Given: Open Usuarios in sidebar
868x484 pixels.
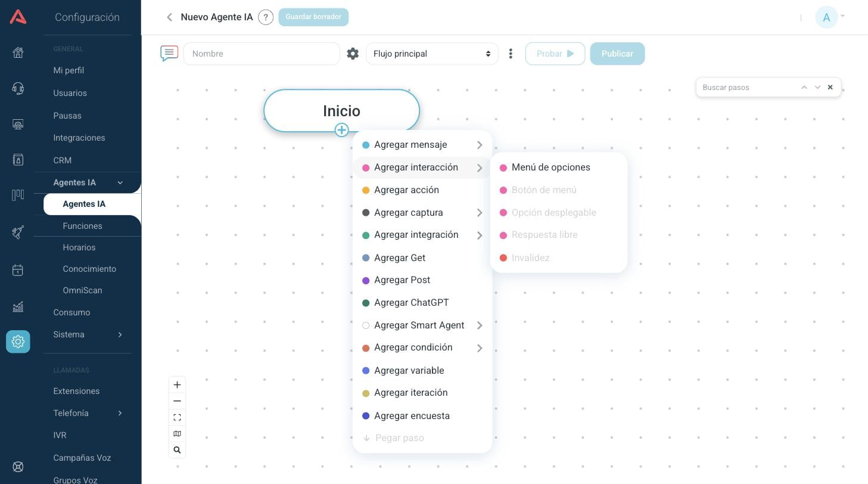Looking at the screenshot, I should (70, 93).
